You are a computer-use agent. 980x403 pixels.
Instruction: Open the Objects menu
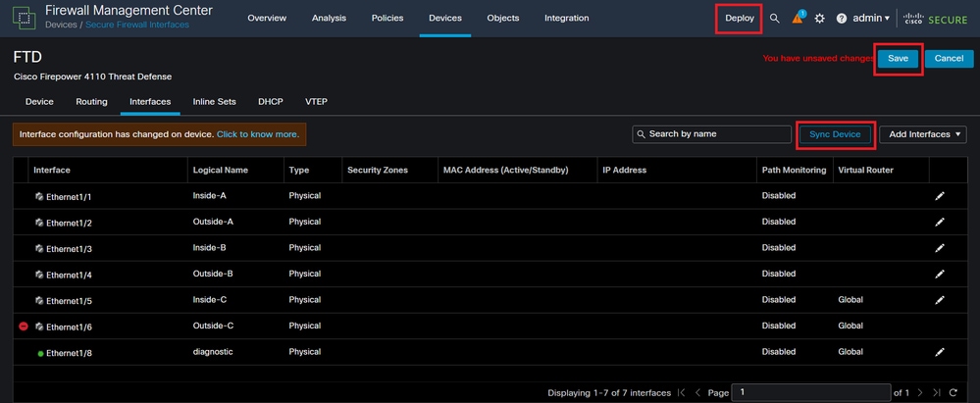coord(503,18)
